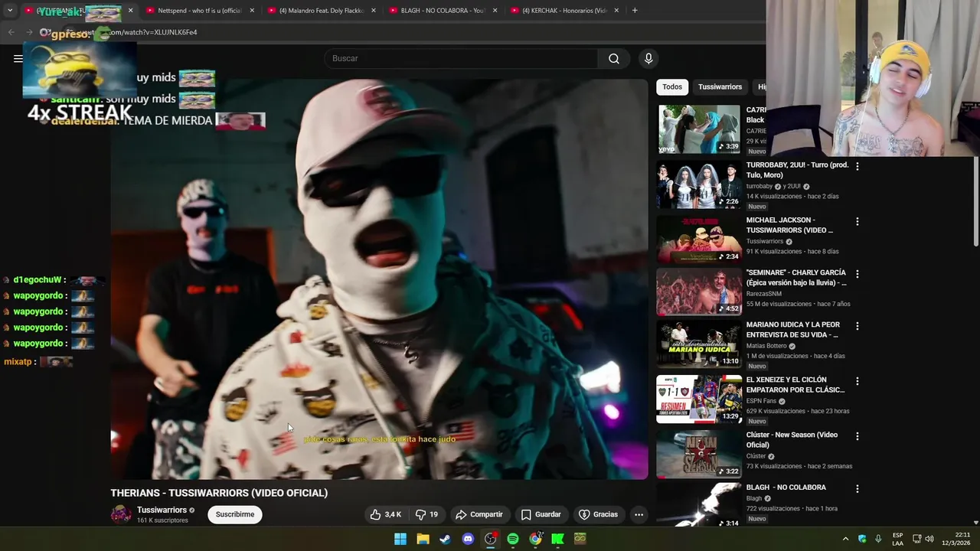
Task: Close the Nettspend tab
Action: (252, 11)
